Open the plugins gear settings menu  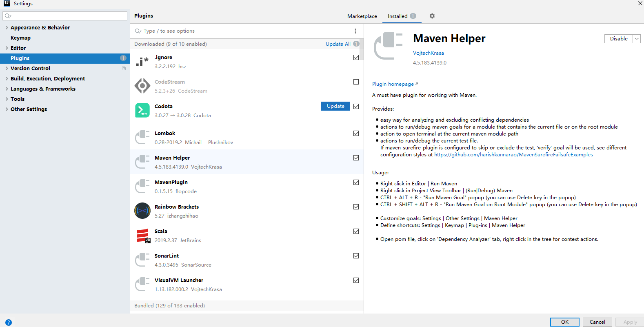tap(432, 16)
